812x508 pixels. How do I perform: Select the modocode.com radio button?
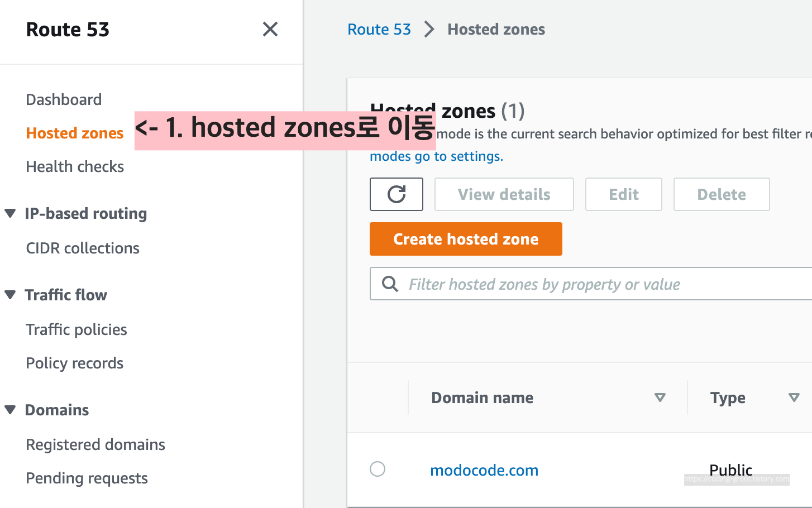point(378,469)
